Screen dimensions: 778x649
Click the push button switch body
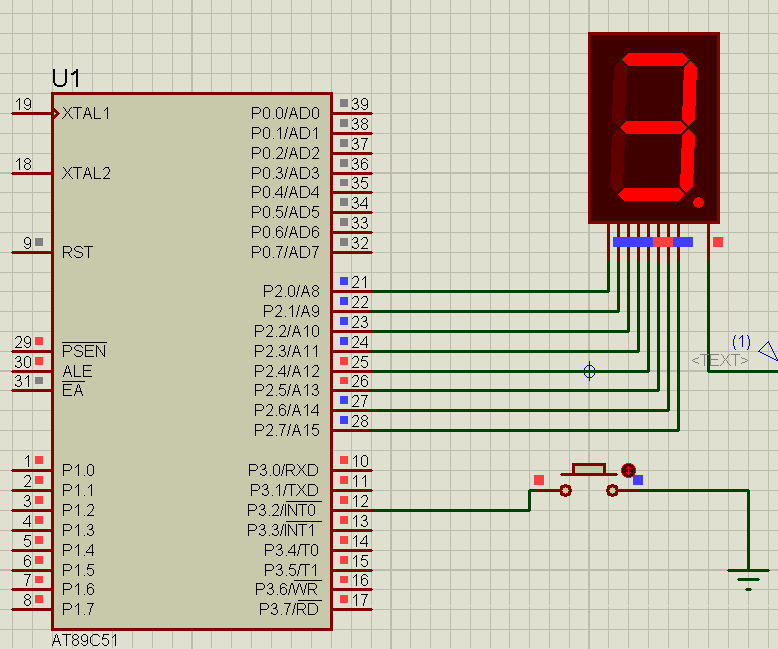[x=588, y=469]
